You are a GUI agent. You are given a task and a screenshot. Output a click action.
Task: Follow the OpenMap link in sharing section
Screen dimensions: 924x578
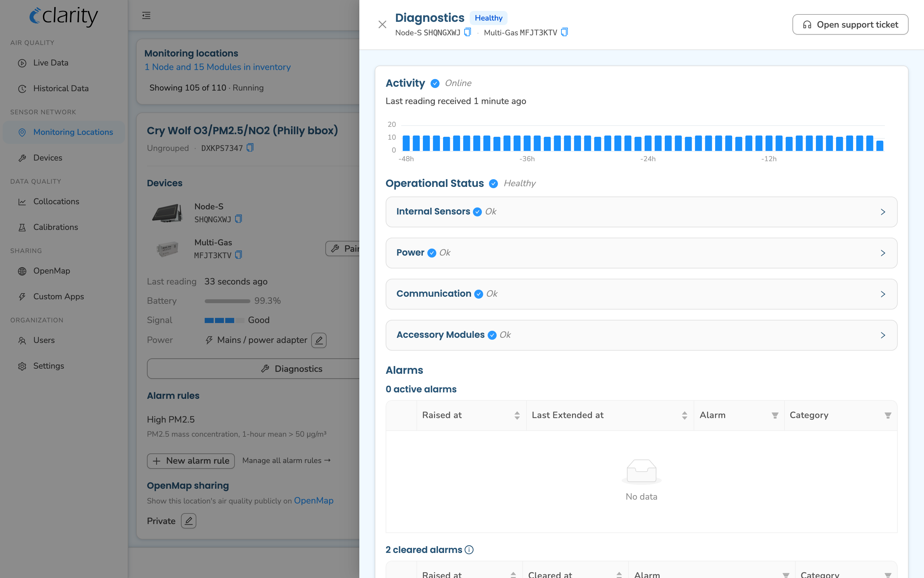[313, 500]
